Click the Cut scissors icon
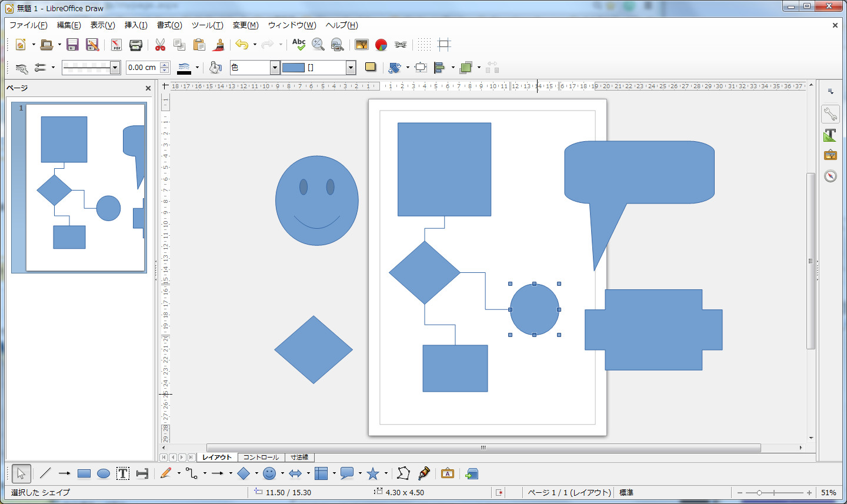The image size is (847, 504). 160,45
